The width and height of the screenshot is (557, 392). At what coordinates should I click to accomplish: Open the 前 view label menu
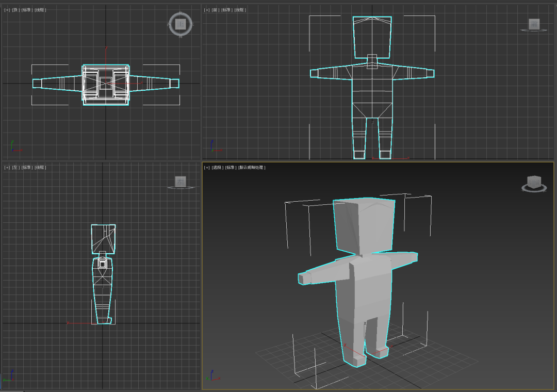coord(215,10)
